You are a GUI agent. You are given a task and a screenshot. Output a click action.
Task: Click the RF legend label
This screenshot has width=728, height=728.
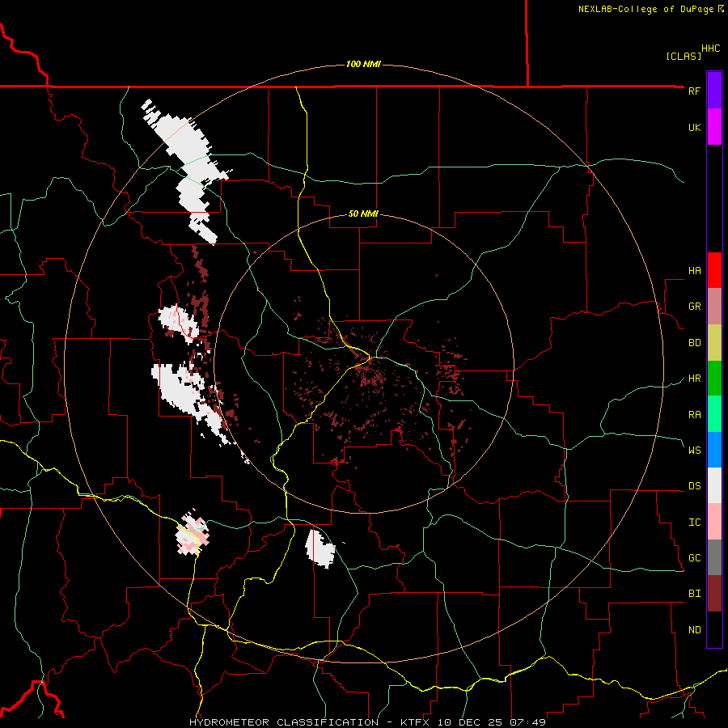point(694,91)
